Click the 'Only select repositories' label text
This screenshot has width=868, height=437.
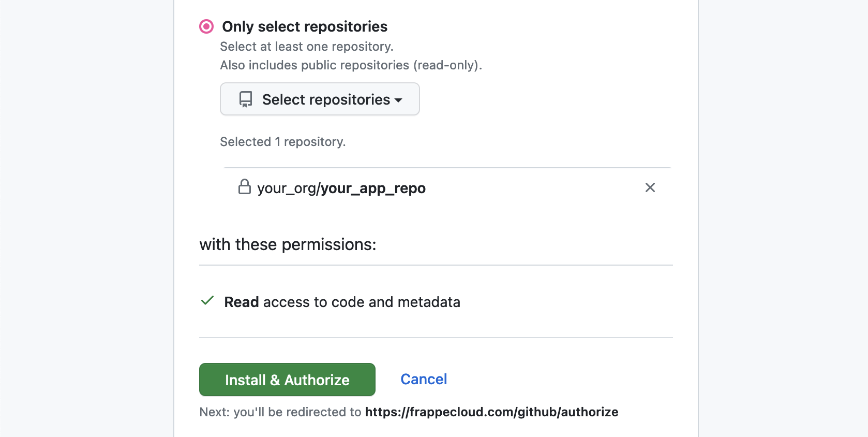tap(305, 26)
